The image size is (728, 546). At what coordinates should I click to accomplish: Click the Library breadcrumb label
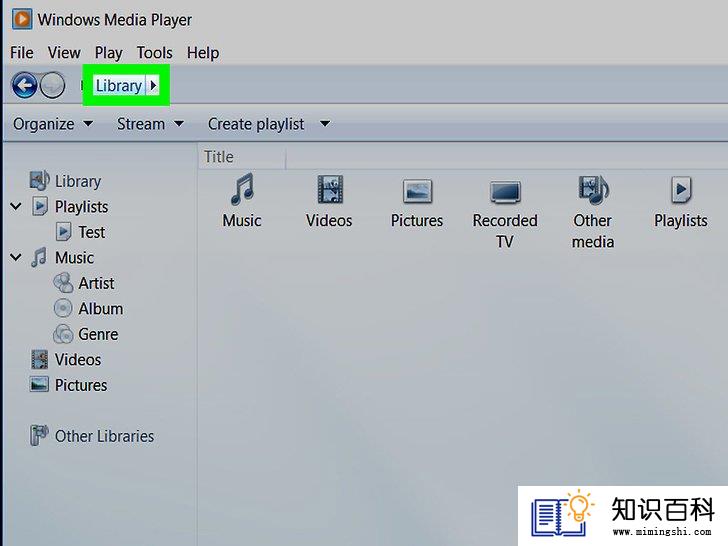pos(119,85)
